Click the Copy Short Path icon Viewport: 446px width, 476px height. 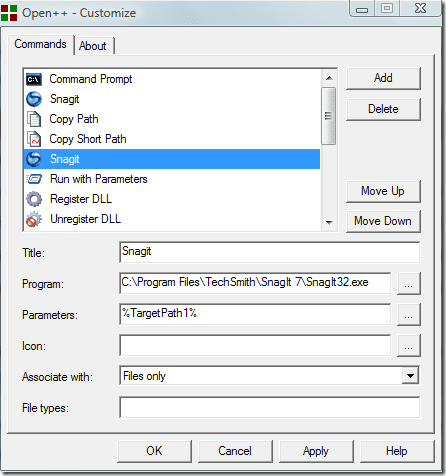click(34, 139)
